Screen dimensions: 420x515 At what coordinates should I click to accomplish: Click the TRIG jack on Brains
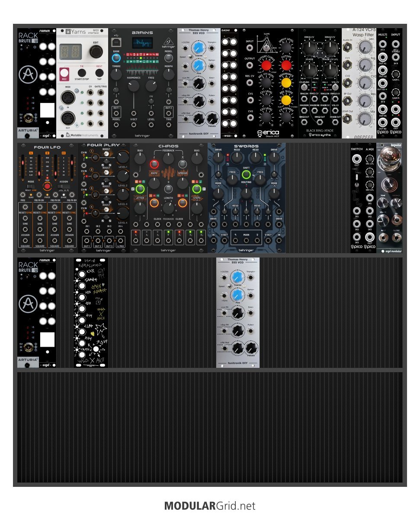168,125
